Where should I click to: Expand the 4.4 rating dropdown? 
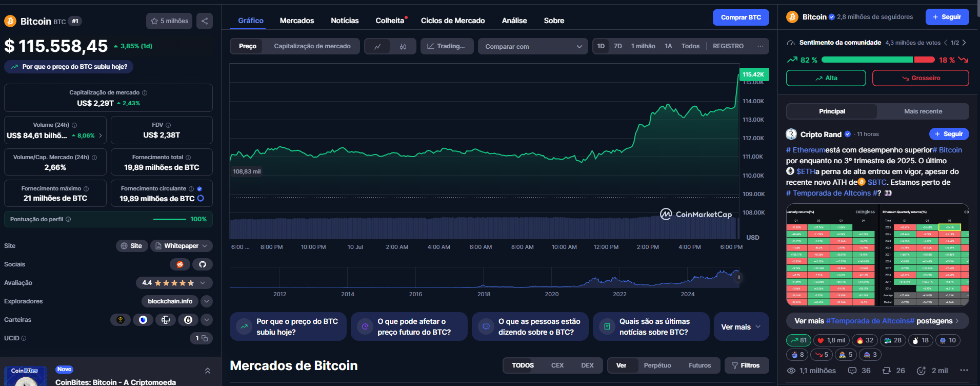tap(174, 283)
